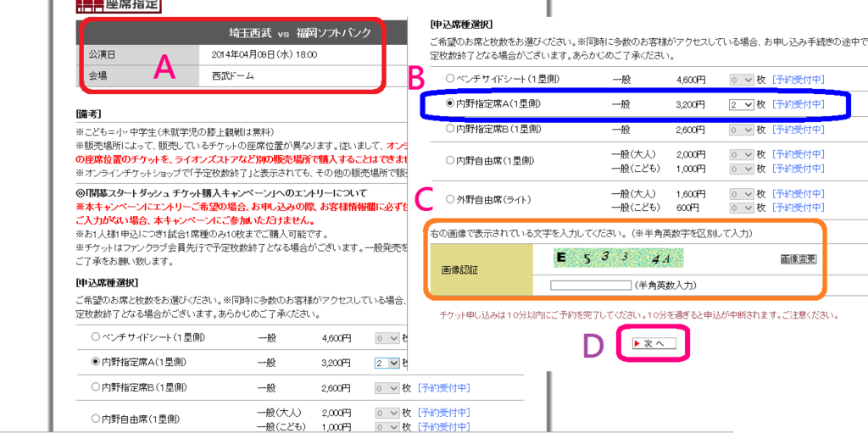This screenshot has width=868, height=433.
Task: Choose 外野自由席(ライト) radio button
Action: point(450,200)
